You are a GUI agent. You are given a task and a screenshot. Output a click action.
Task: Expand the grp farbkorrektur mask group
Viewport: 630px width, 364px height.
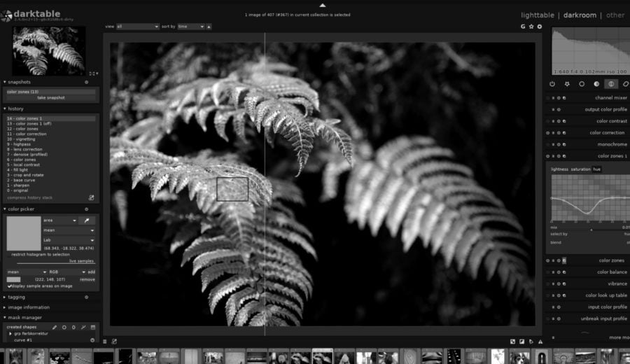click(10, 334)
